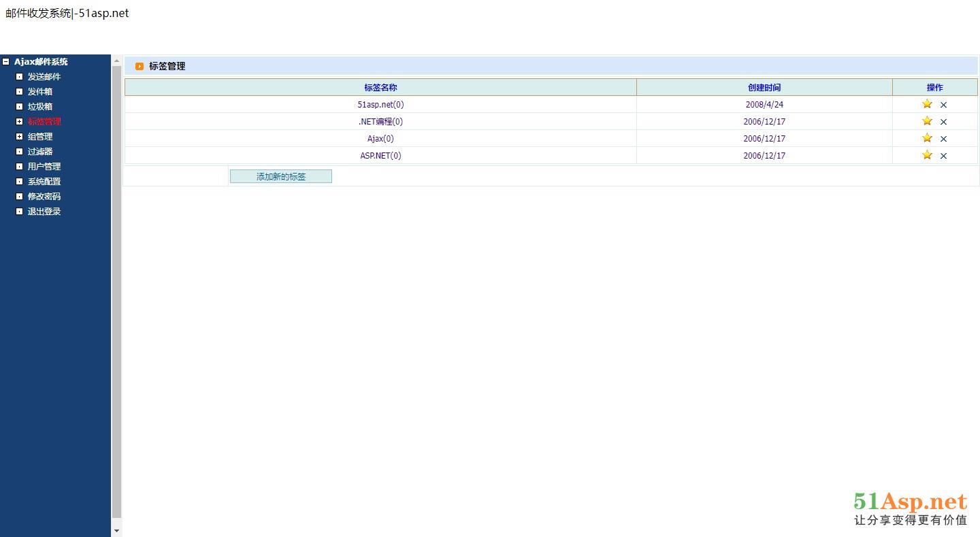This screenshot has width=980, height=537.
Task: Open 过滤器 in the sidebar
Action: click(40, 152)
